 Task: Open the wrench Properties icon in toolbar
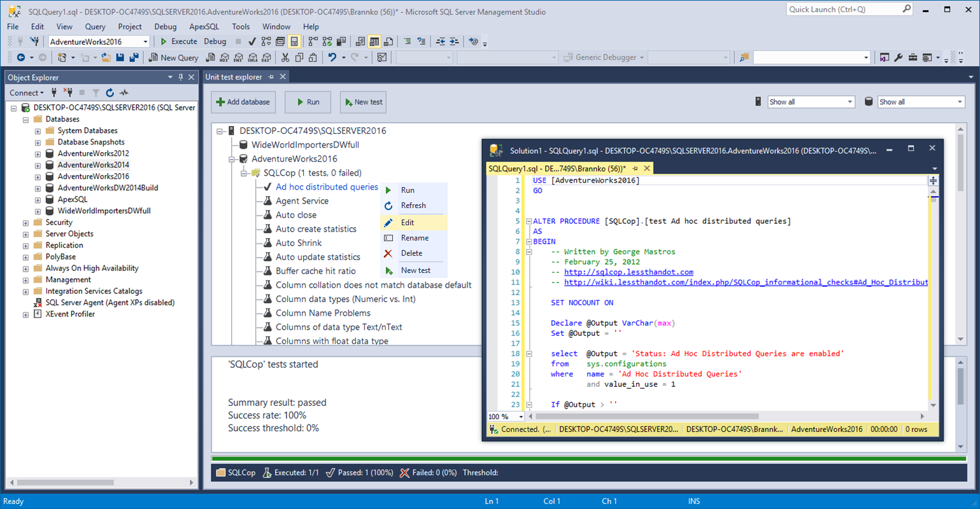pyautogui.click(x=898, y=57)
